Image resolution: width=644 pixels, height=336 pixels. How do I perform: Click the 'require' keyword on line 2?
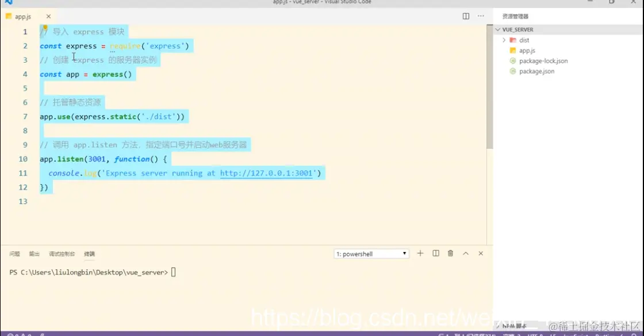point(125,46)
